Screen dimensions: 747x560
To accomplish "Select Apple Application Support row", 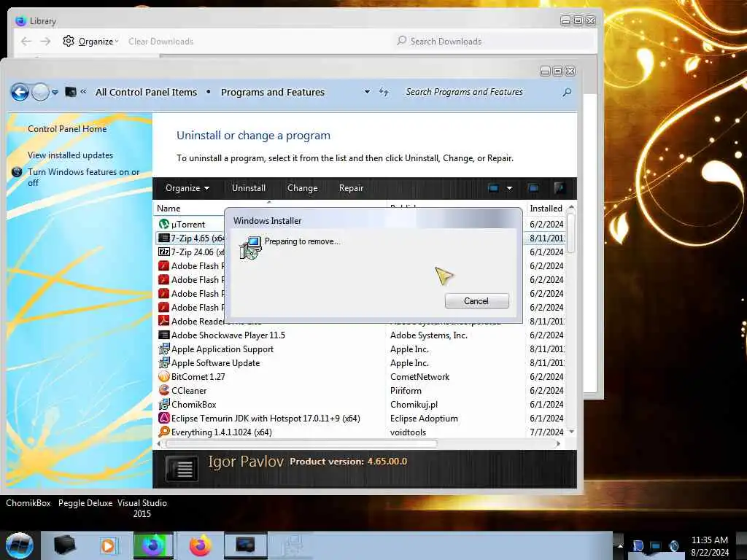I will [x=222, y=349].
